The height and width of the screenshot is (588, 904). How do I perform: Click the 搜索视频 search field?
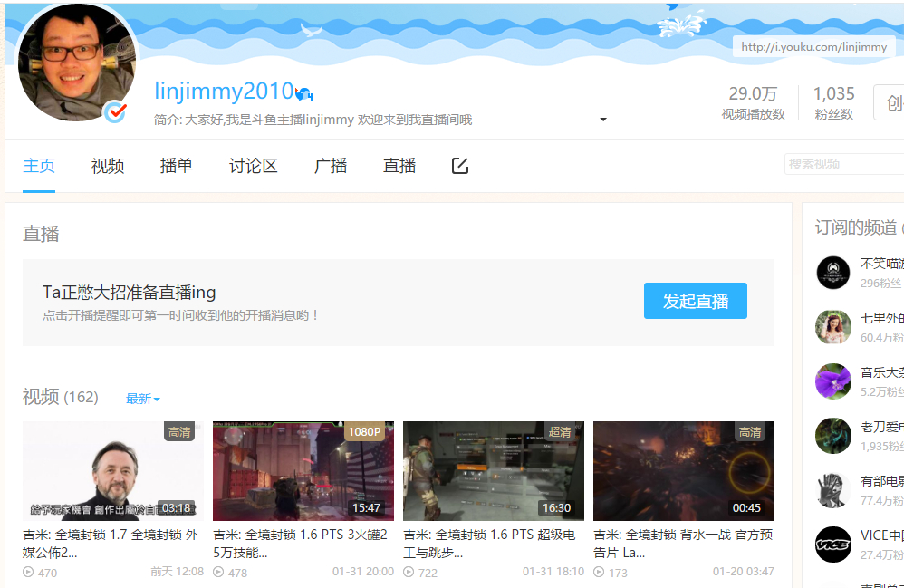[844, 164]
